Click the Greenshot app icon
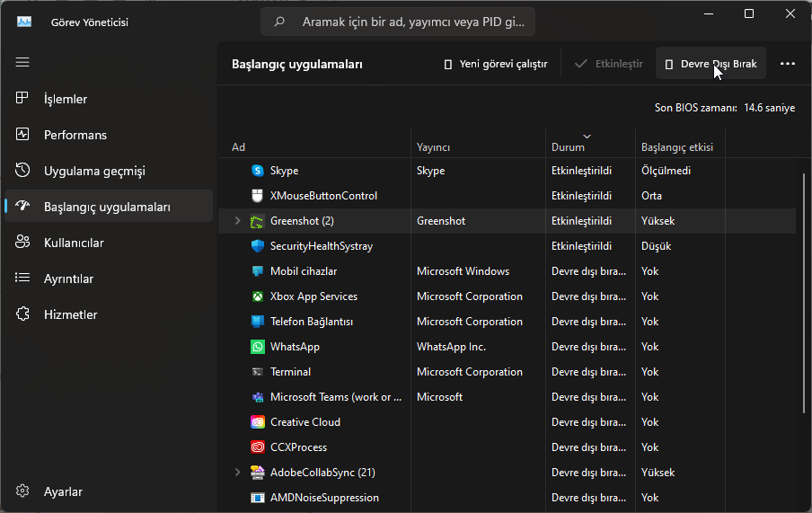Screen dimensions: 812x513 258,221
